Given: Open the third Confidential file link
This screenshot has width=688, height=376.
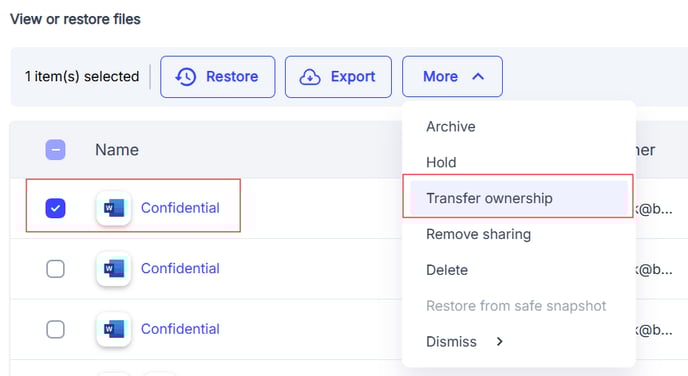Looking at the screenshot, I should [180, 329].
